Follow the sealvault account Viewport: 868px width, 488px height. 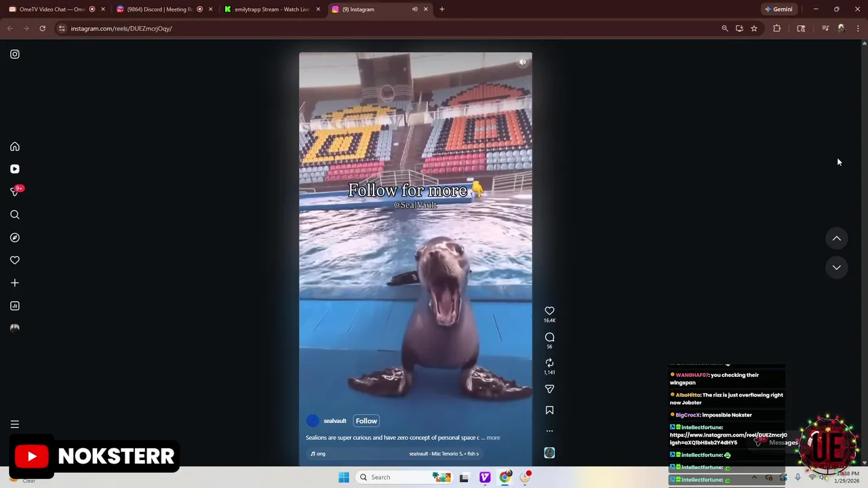366,421
